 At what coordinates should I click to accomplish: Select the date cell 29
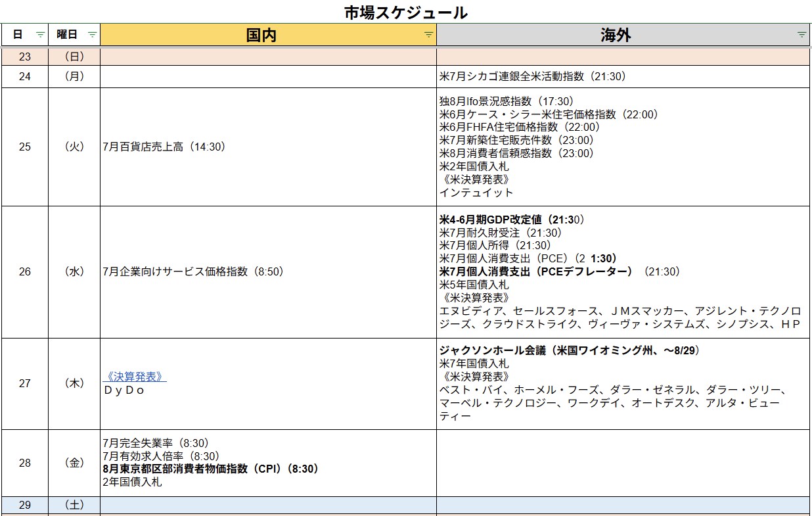coord(24,505)
